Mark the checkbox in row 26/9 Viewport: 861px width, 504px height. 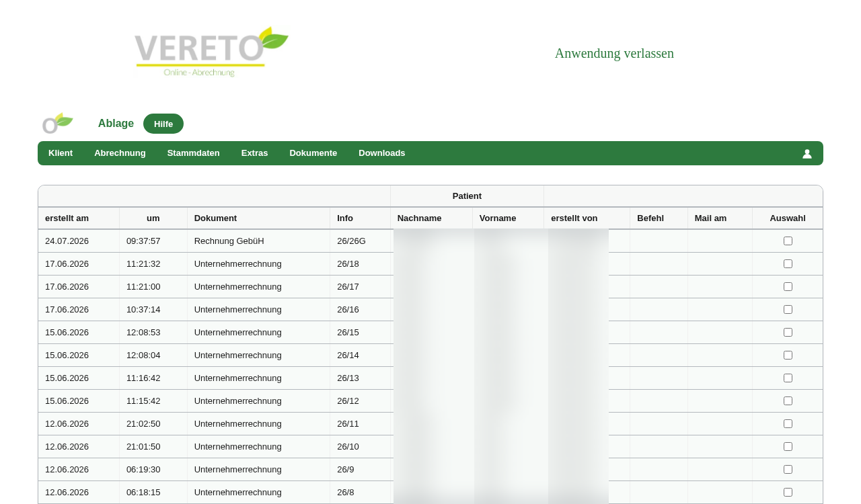click(x=788, y=470)
